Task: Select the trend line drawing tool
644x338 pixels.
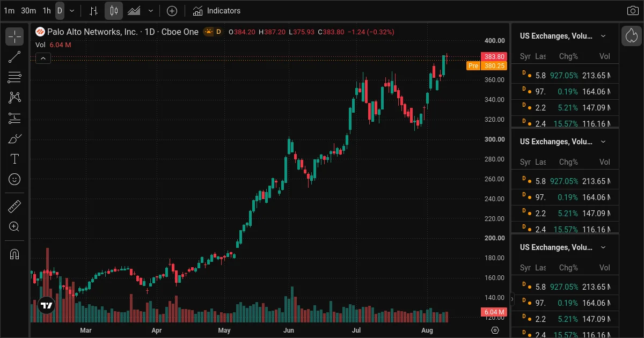Action: [x=14, y=57]
